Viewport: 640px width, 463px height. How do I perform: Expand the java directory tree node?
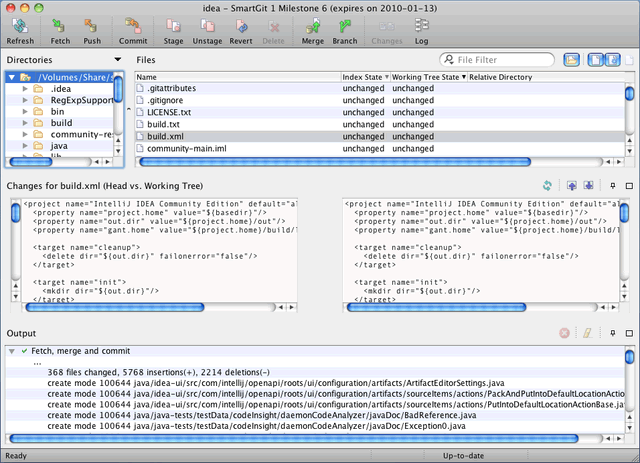[25, 145]
